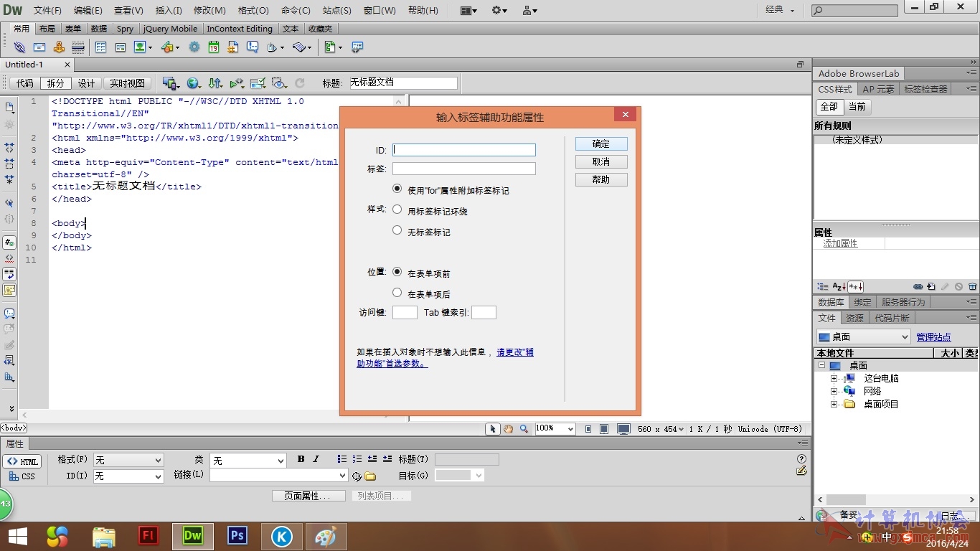Switch to 代码 view
The width and height of the screenshot is (980, 551).
(25, 83)
